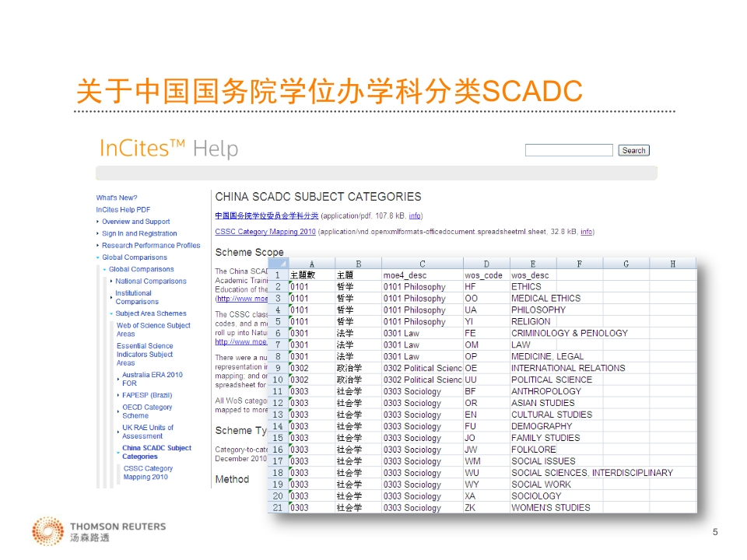The height and width of the screenshot is (560, 747).
Task: Open National Comparisons tree item
Action: tap(151, 282)
